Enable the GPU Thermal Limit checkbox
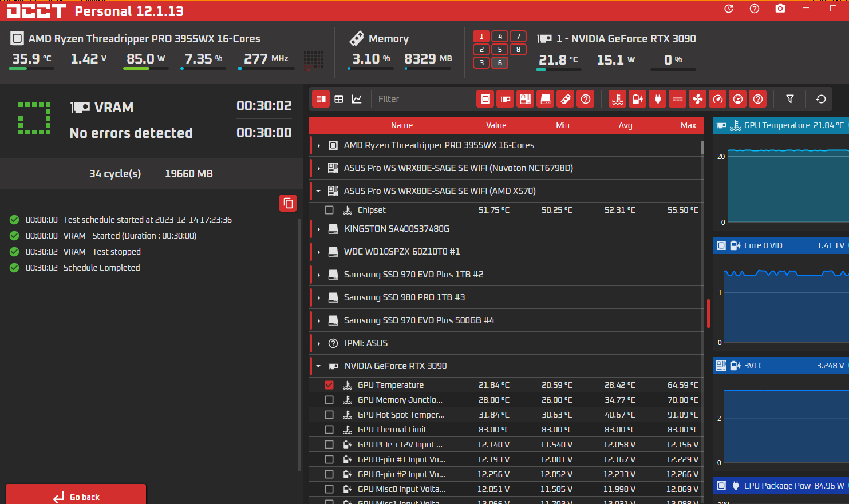849x504 pixels. pyautogui.click(x=329, y=430)
